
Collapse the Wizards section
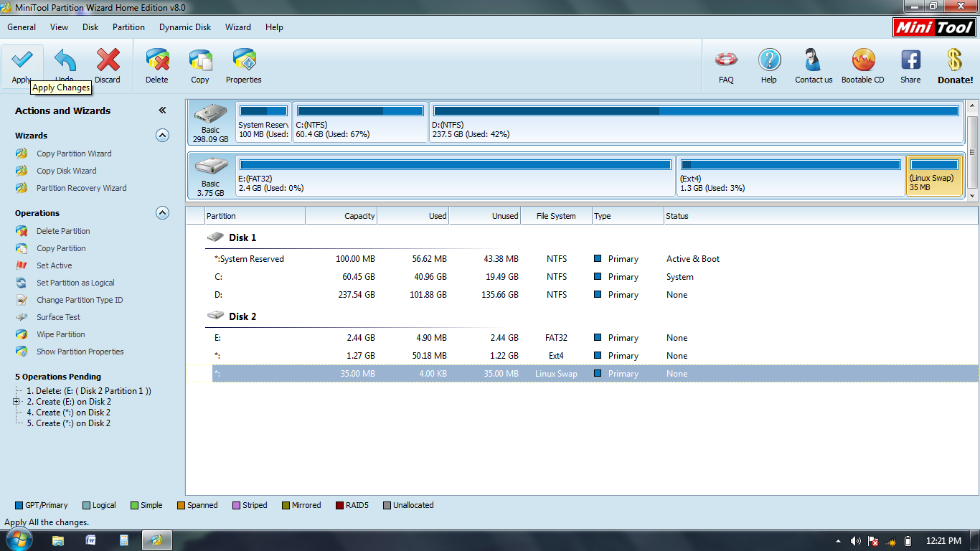(162, 135)
